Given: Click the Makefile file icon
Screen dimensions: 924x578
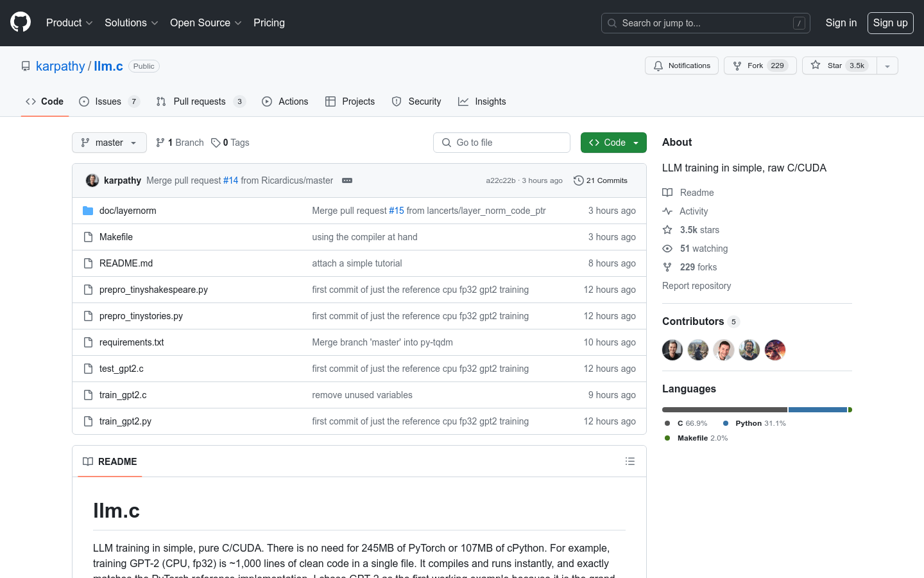Looking at the screenshot, I should coord(88,237).
